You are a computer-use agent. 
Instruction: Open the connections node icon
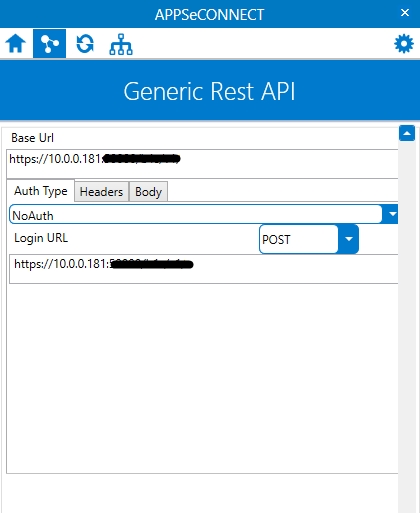[49, 44]
